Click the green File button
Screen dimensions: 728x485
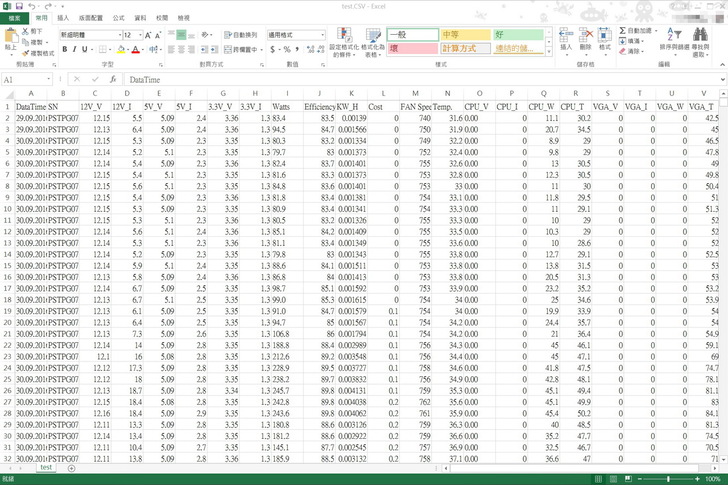(14, 18)
